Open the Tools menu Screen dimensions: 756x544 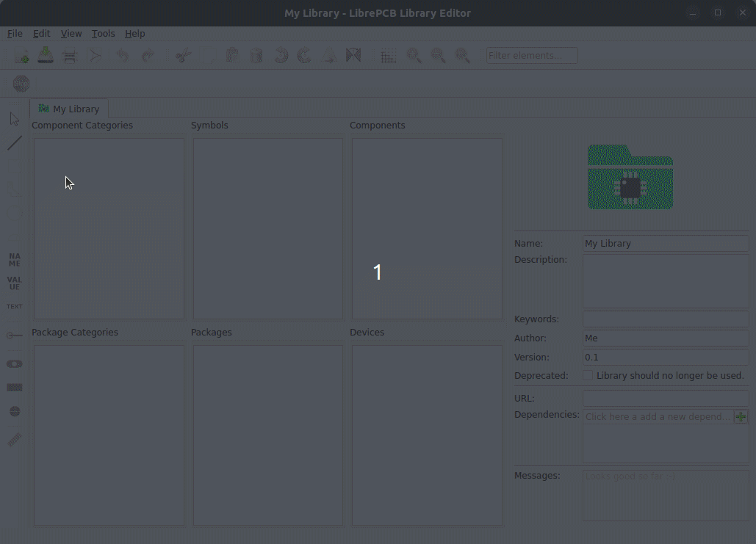point(103,34)
